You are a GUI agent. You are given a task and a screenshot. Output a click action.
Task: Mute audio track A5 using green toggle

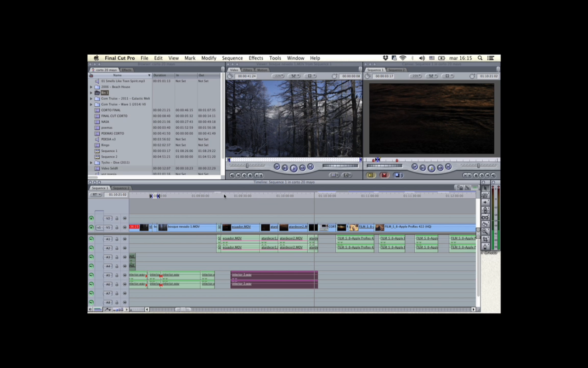click(x=91, y=276)
